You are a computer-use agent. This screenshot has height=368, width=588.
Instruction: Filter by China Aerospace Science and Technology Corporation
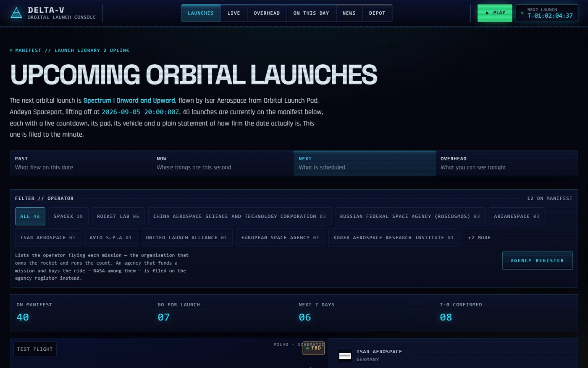tap(239, 216)
